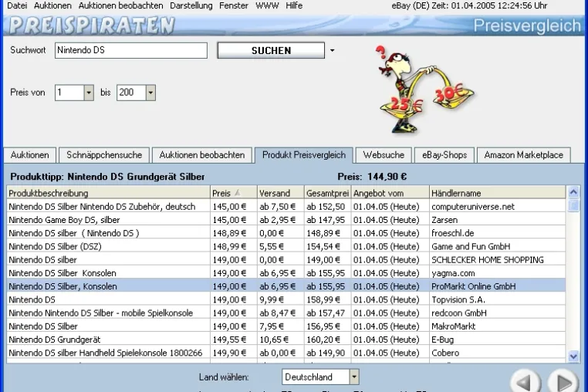Open the eBay-Shops tab

(444, 155)
